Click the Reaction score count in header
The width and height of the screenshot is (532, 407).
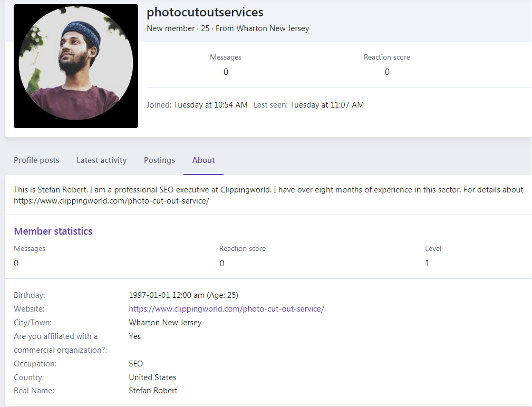click(387, 72)
